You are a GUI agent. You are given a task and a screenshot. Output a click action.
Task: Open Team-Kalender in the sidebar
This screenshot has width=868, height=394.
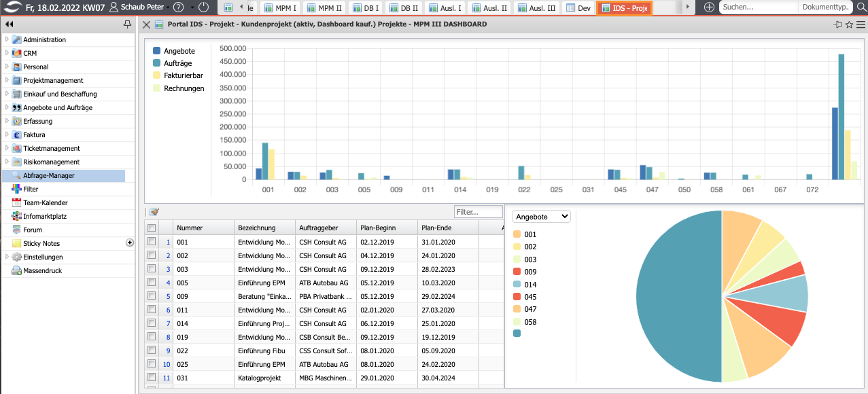[45, 202]
